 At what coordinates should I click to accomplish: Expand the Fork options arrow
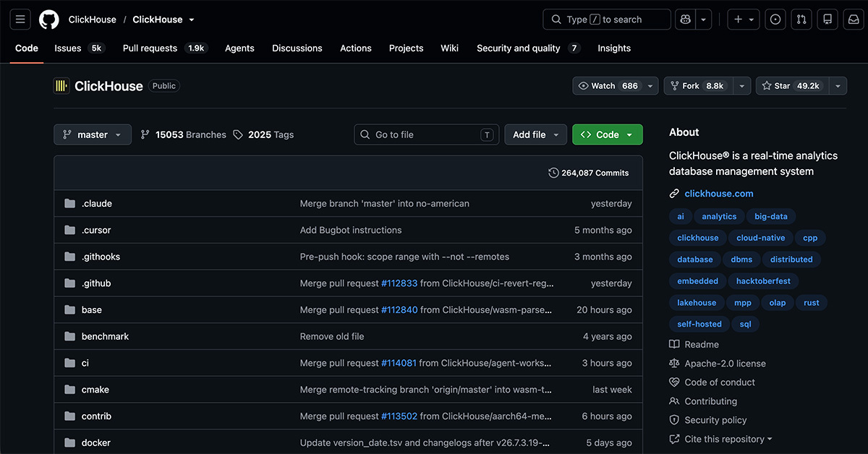(x=741, y=86)
